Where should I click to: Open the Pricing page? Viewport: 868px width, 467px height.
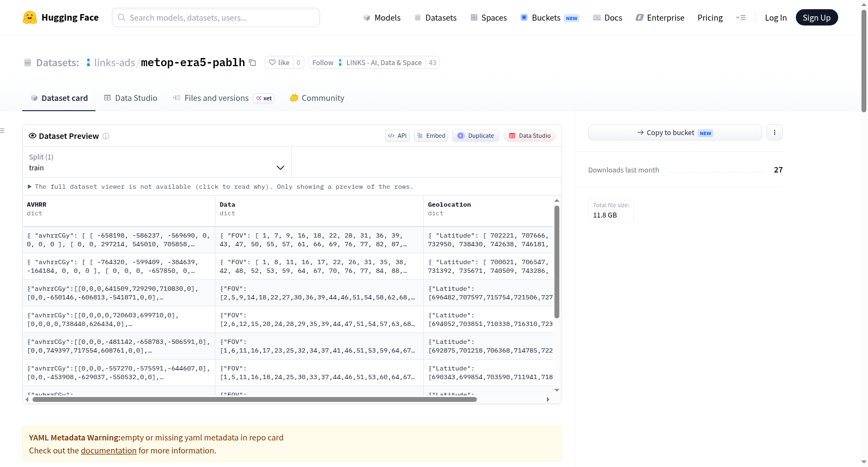pyautogui.click(x=710, y=17)
